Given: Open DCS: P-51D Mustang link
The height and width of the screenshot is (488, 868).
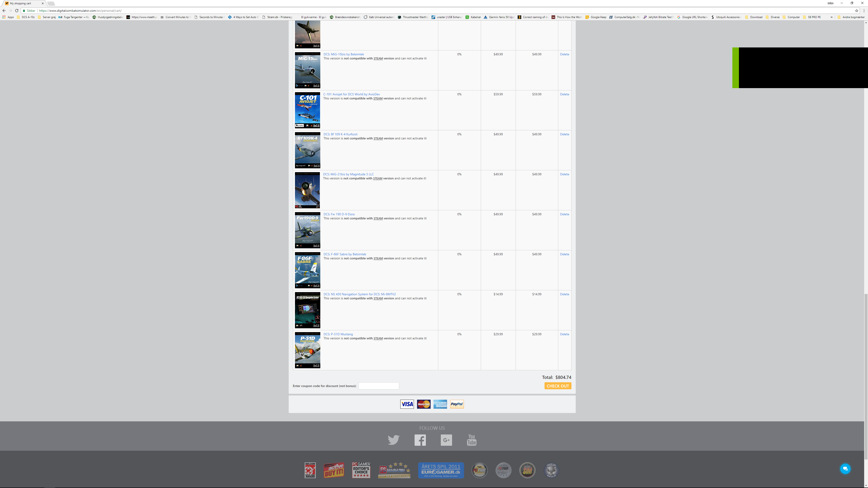Looking at the screenshot, I should (x=338, y=334).
